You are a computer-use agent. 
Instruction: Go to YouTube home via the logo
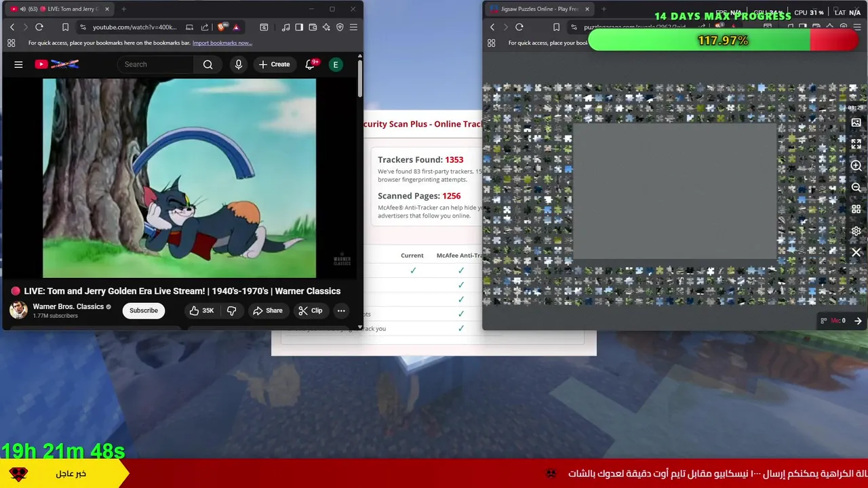click(57, 64)
